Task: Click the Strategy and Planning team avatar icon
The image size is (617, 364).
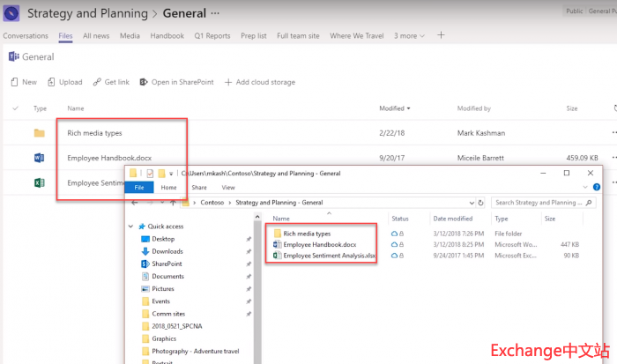Action: (11, 13)
